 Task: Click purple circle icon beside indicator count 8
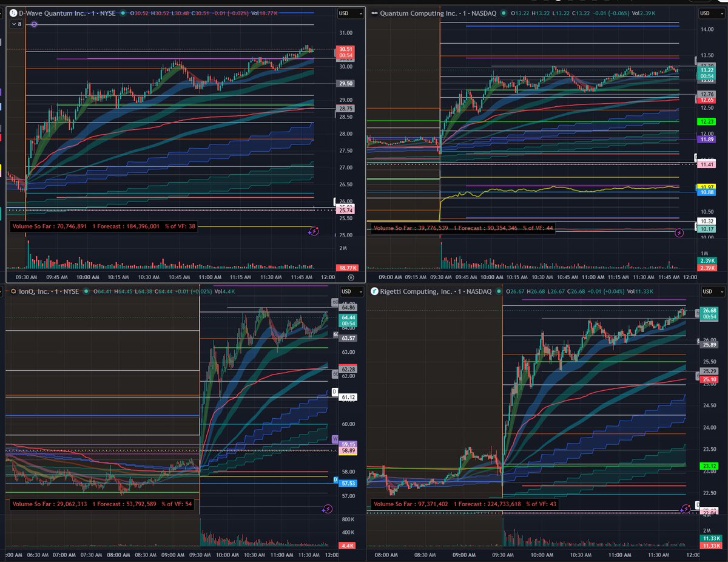[x=34, y=24]
